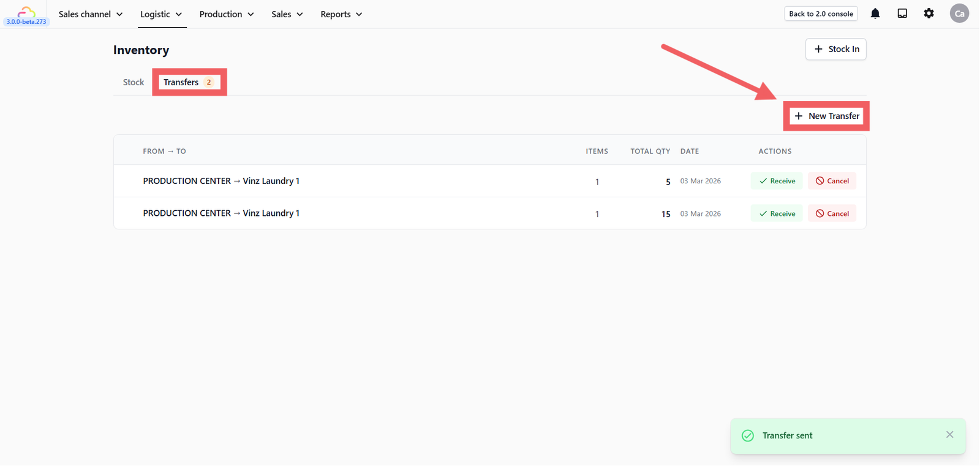Expand the Sales channel menu
The image size is (980, 466).
pos(91,14)
